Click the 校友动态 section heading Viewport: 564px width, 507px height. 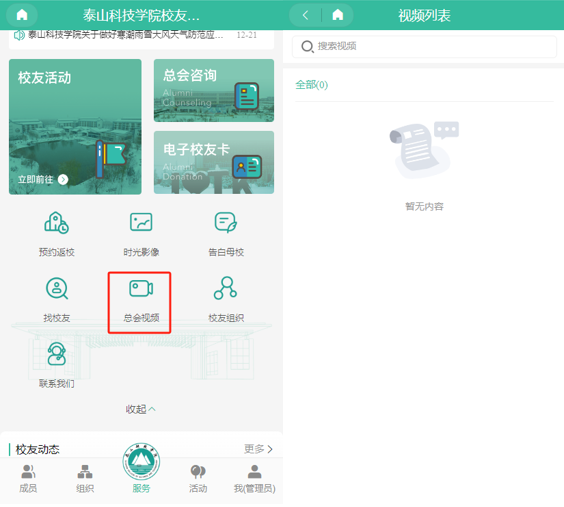(x=37, y=449)
